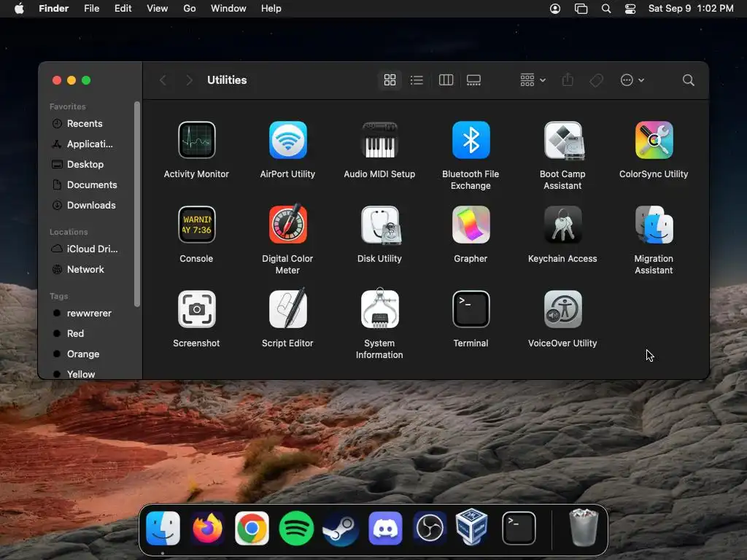Viewport: 747px width, 560px height.
Task: Open Activity Monitor app icon
Action: pos(196,140)
